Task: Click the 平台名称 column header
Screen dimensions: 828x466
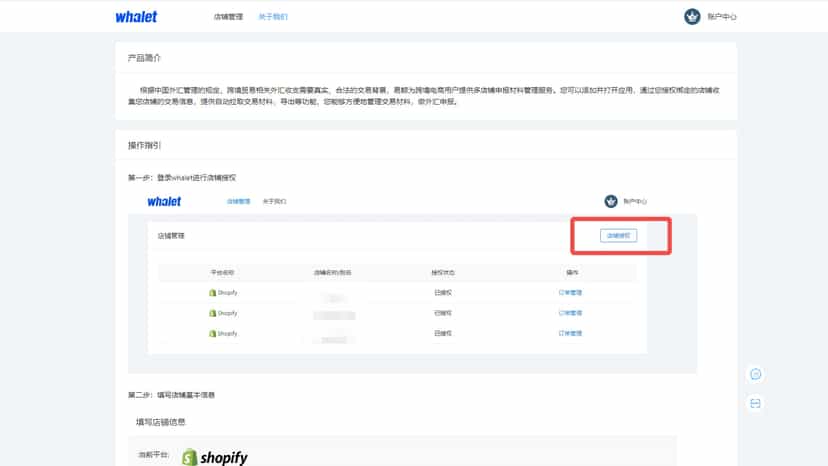Action: pyautogui.click(x=222, y=273)
